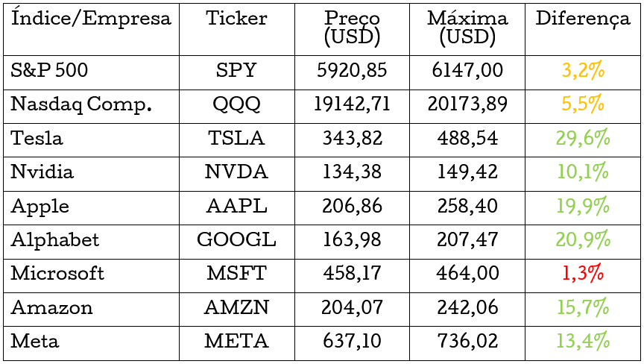This screenshot has width=644, height=364.
Task: Select the Ticker column header
Action: [x=236, y=19]
